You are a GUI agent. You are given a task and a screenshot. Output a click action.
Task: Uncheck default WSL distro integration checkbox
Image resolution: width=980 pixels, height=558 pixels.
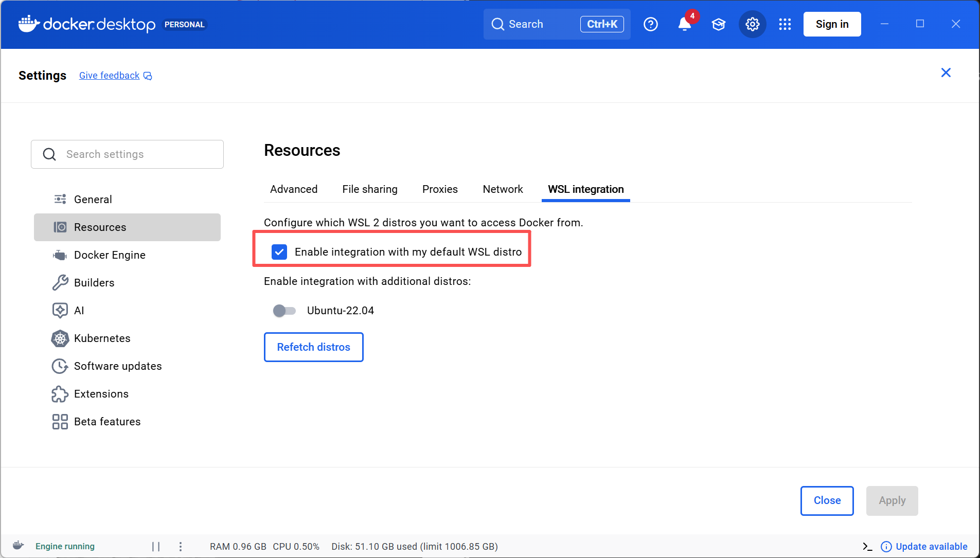279,252
